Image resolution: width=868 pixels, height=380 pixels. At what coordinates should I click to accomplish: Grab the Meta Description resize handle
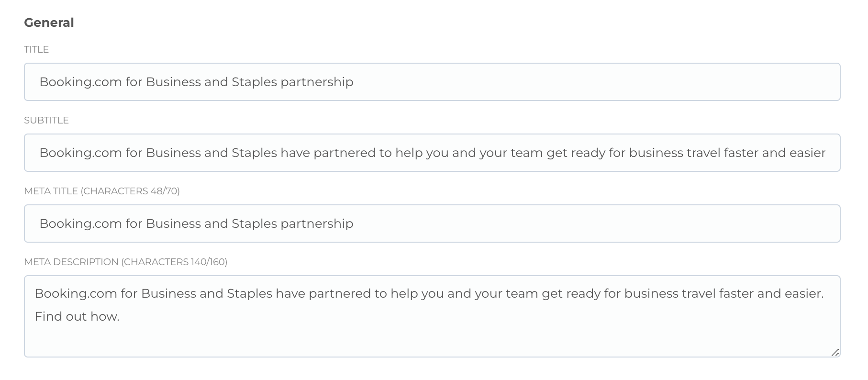(x=835, y=353)
